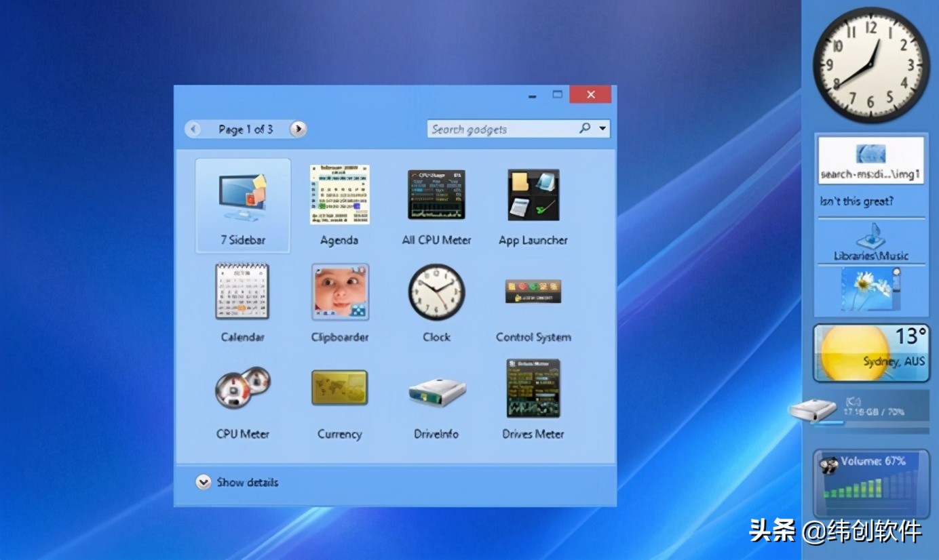Go to the previous gadget page
The width and height of the screenshot is (939, 560).
pos(193,129)
